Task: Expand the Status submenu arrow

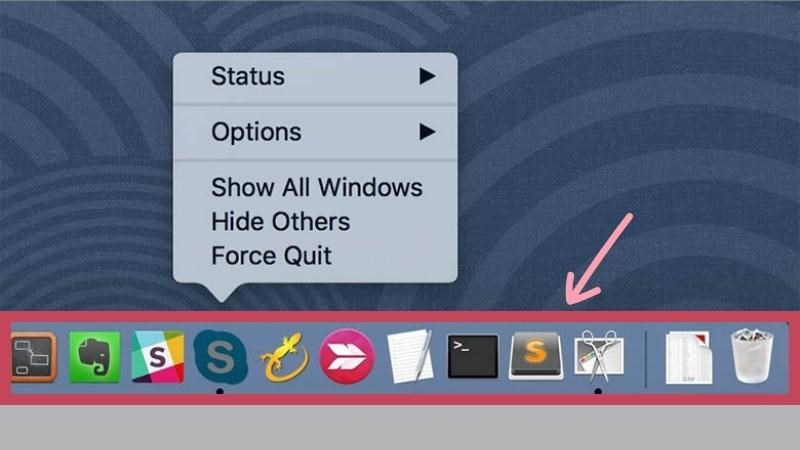Action: pos(427,76)
